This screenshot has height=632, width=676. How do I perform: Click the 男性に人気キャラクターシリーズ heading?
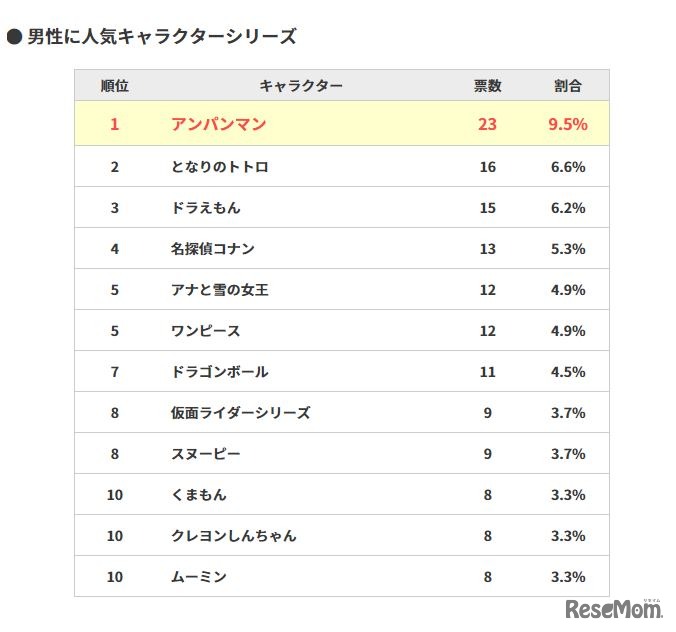pyautogui.click(x=162, y=37)
